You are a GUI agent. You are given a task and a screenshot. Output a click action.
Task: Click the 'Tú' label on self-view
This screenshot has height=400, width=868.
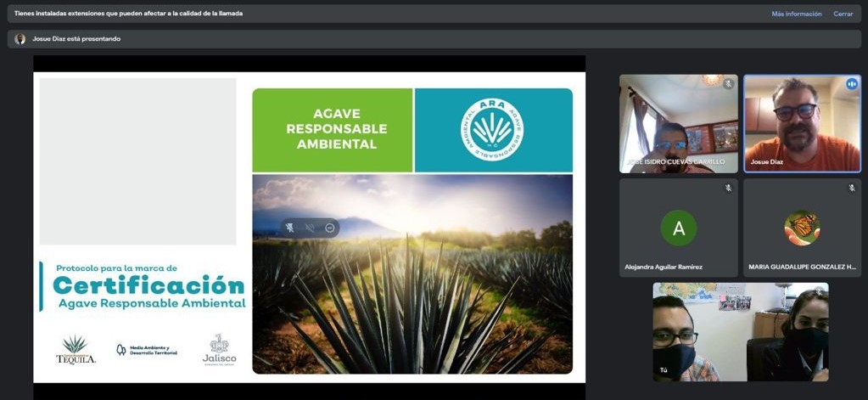(x=664, y=369)
